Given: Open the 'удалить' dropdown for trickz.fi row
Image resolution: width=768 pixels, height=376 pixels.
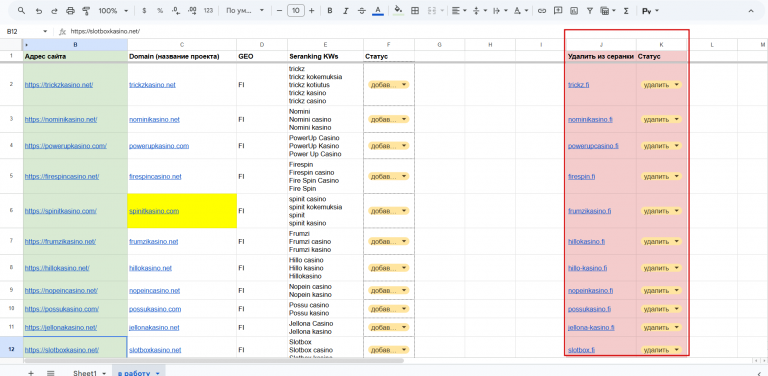Looking at the screenshot, I should click(661, 85).
